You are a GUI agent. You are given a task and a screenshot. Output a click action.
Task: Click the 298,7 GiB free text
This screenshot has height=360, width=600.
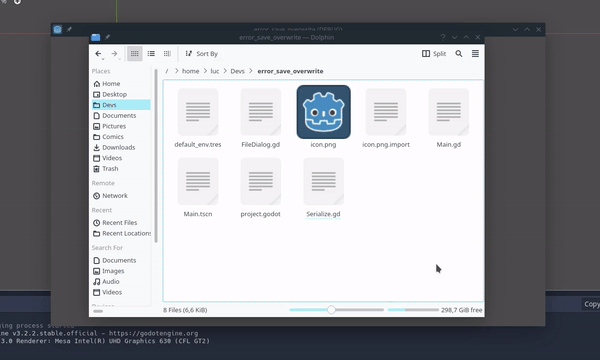(x=461, y=310)
